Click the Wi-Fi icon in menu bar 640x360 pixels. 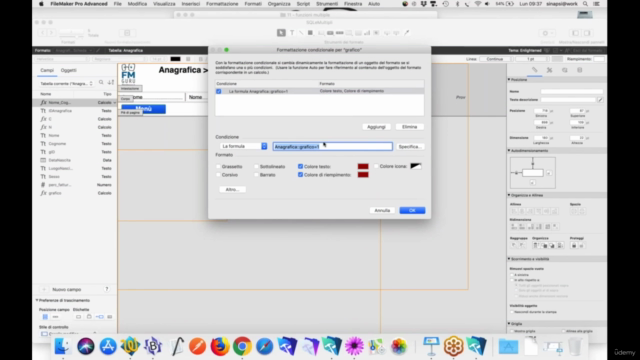477,4
